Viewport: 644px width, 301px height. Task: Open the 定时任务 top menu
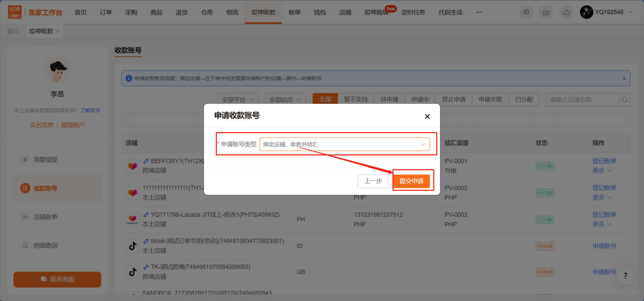(x=413, y=12)
